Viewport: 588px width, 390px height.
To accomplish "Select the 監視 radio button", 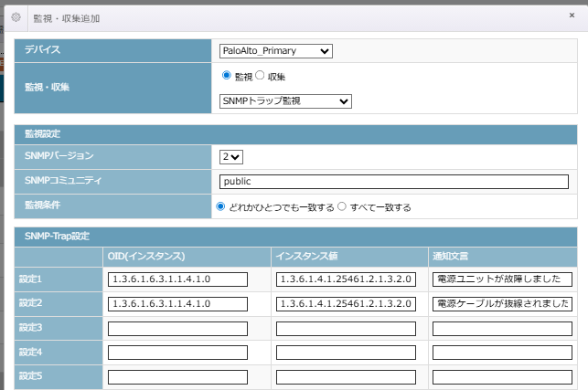I will (x=227, y=76).
